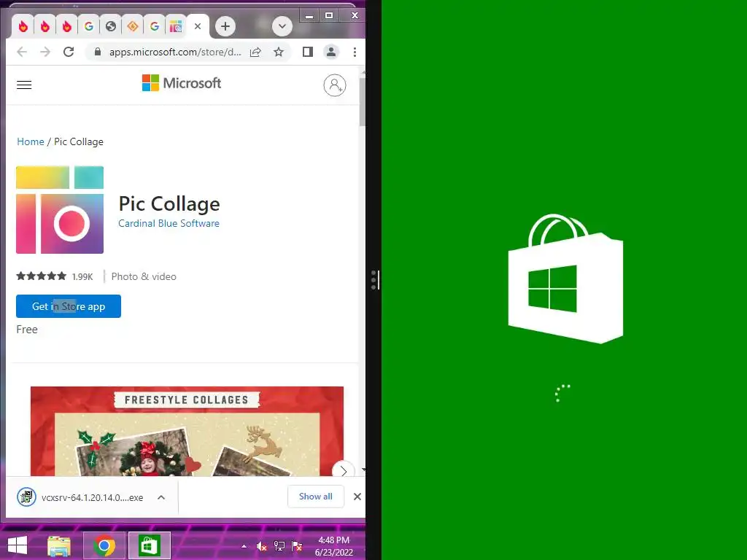This screenshot has height=560, width=747.
Task: Open Chrome's side panel
Action: click(308, 52)
